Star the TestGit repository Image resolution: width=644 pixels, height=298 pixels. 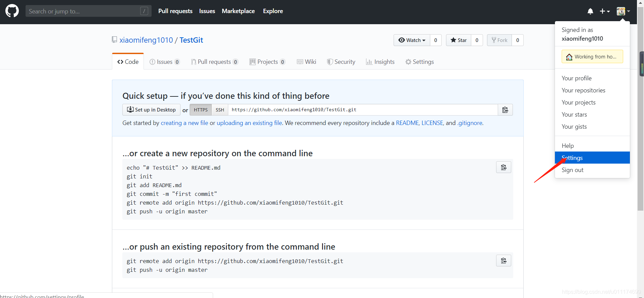tap(458, 40)
